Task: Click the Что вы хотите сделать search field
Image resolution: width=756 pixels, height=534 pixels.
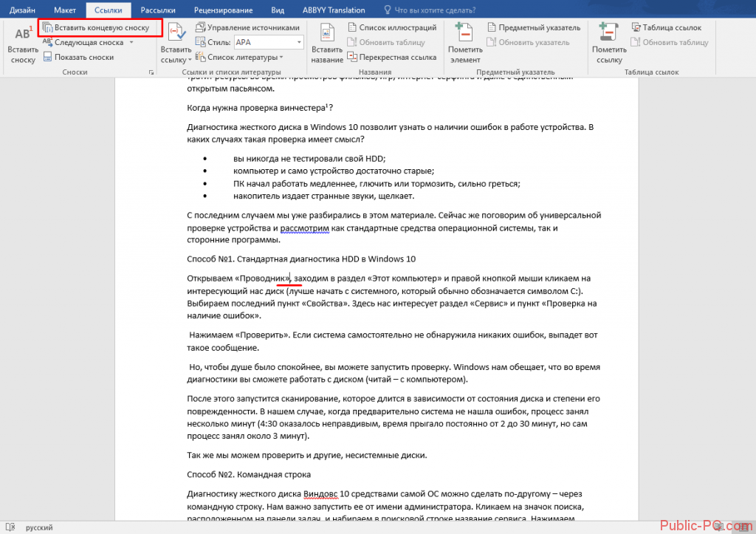Action: pyautogui.click(x=430, y=10)
